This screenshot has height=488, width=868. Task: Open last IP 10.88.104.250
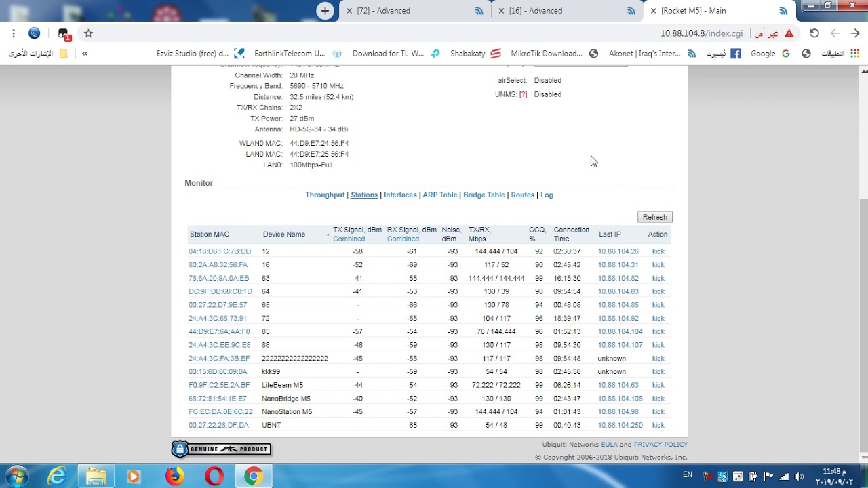click(620, 425)
